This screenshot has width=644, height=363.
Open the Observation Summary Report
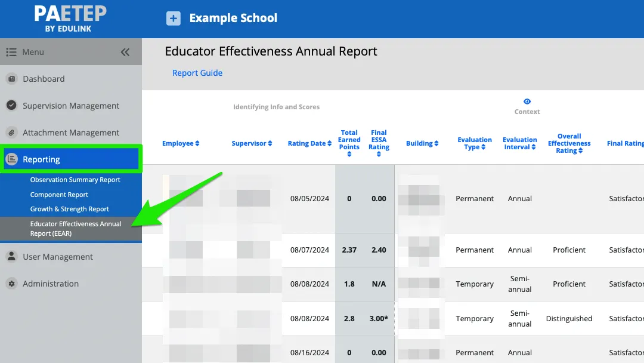point(75,180)
